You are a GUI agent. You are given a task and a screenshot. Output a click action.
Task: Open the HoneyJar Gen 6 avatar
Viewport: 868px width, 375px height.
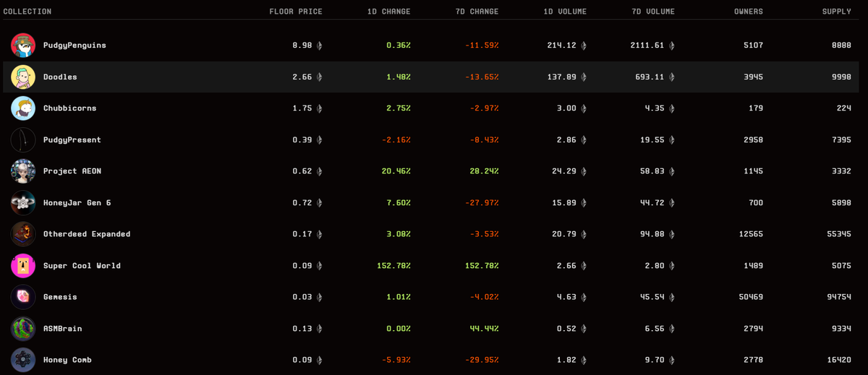point(23,203)
